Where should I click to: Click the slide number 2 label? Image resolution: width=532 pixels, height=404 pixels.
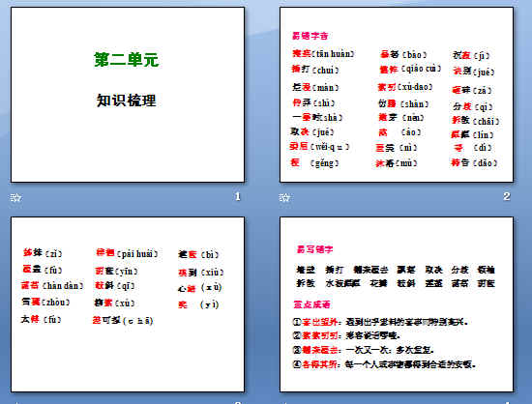[507, 196]
